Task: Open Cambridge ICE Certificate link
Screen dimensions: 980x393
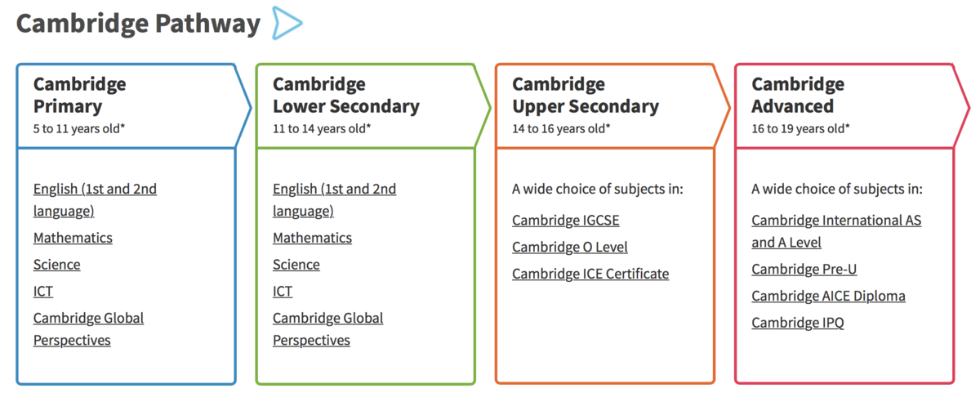Action: pos(590,274)
